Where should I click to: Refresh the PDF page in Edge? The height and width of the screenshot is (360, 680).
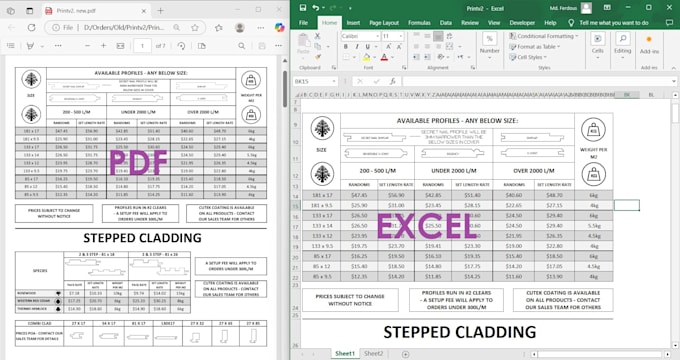tap(32, 27)
